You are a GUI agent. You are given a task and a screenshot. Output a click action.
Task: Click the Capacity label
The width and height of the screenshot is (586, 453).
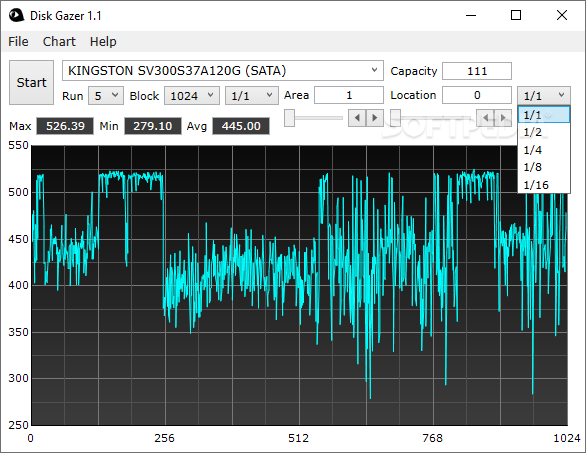(x=414, y=71)
